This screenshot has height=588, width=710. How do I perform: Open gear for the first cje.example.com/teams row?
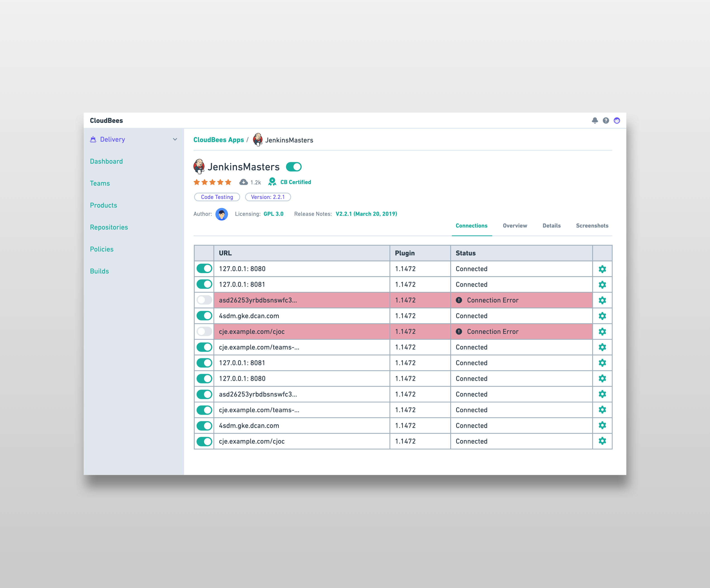click(x=602, y=347)
